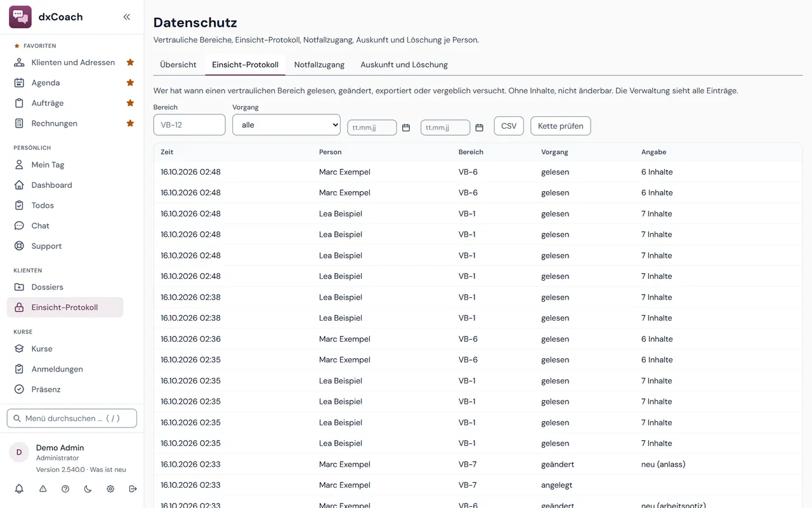The width and height of the screenshot is (812, 508).
Task: Collapse the sidebar with the double chevron
Action: coord(127,17)
